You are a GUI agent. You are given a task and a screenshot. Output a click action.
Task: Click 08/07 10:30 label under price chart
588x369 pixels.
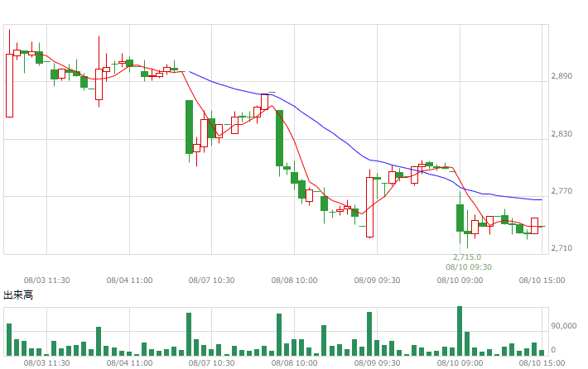[x=211, y=280]
